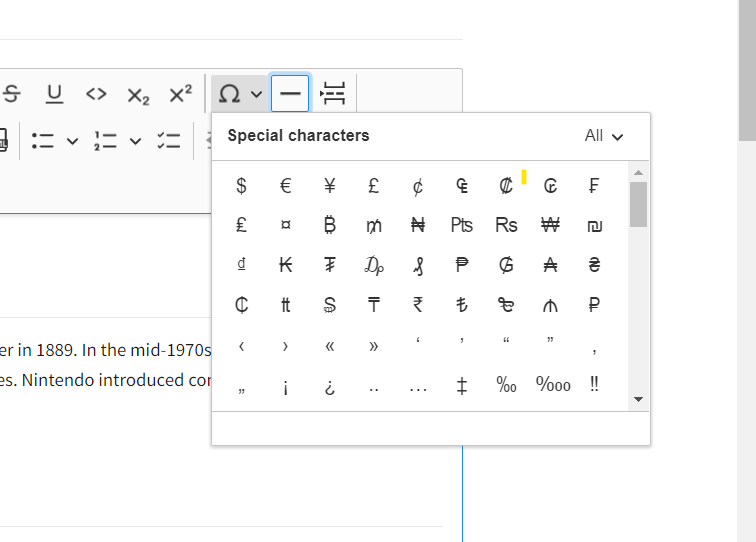Screen dimensions: 756x542
Task: Insert a horizontal line
Action: tap(290, 94)
